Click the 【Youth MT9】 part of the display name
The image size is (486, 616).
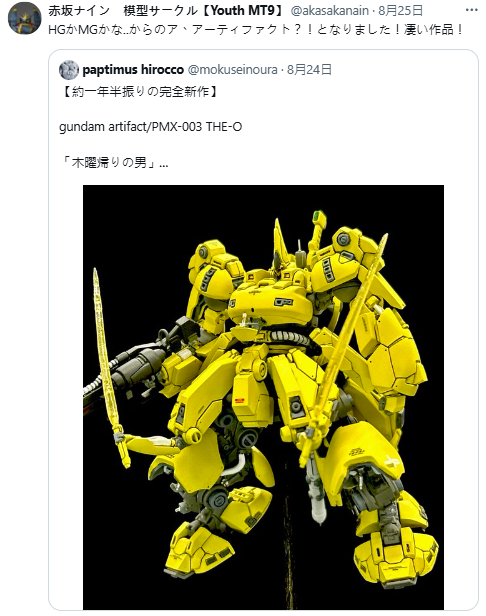point(243,11)
